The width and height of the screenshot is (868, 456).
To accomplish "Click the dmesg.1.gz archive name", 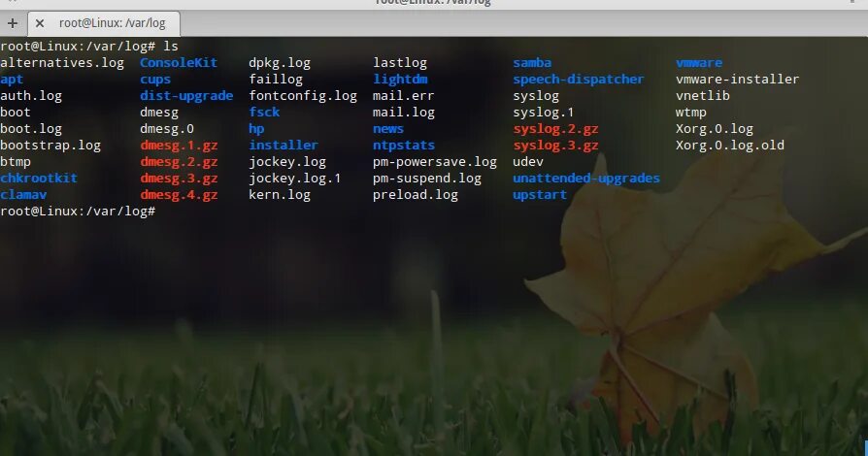I will tap(179, 146).
